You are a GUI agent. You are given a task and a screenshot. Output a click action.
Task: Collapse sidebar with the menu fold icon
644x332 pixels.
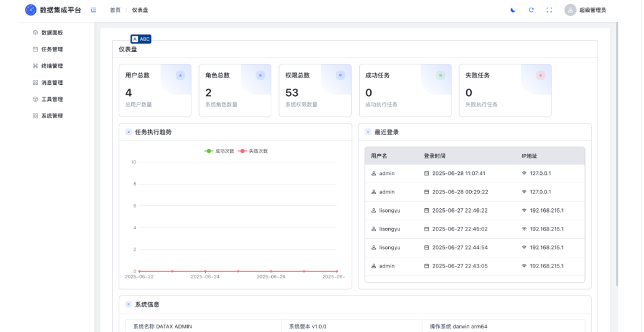94,10
